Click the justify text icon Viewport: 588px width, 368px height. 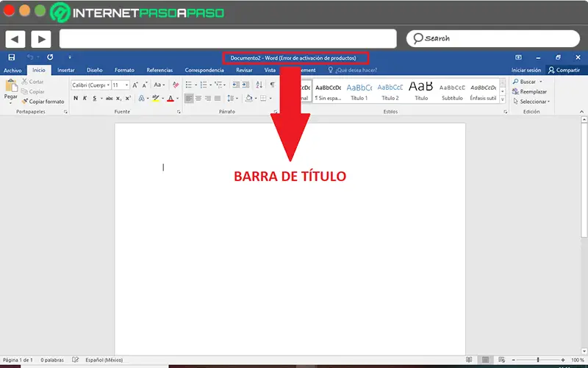(x=217, y=99)
